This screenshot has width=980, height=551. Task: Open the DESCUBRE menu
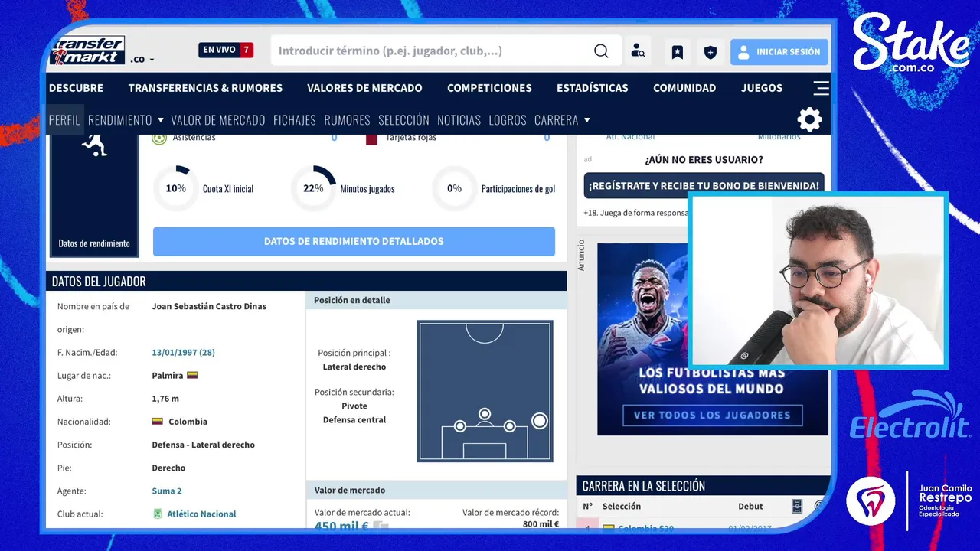pos(76,88)
